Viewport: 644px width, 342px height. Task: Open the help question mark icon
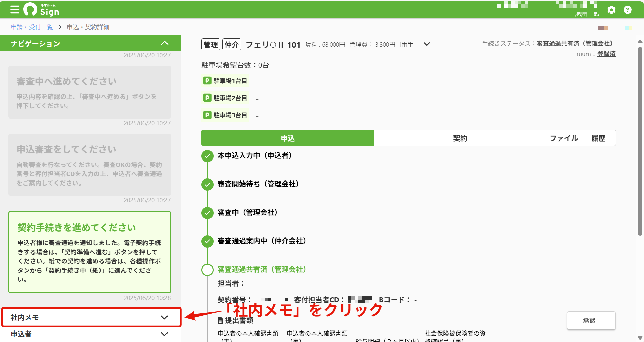[628, 10]
